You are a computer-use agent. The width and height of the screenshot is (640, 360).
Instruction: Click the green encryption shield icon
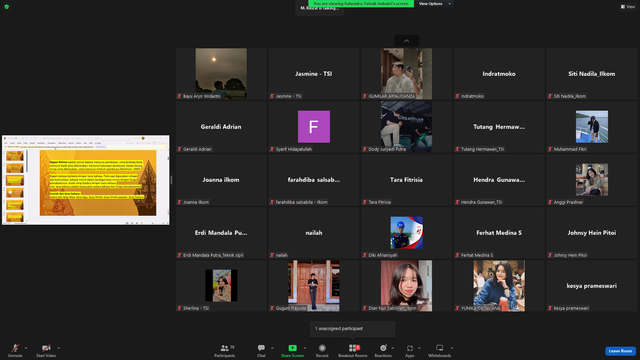(7, 7)
